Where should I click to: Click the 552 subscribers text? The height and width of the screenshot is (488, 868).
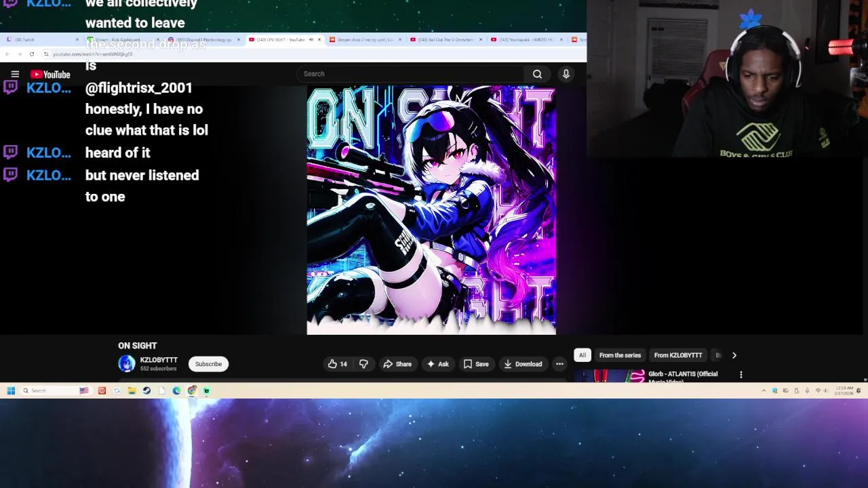pyautogui.click(x=158, y=369)
